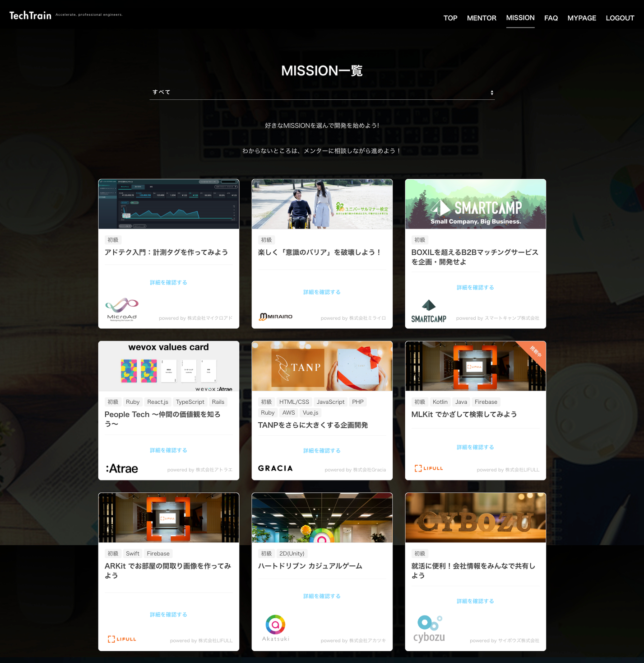The height and width of the screenshot is (663, 644).
Task: Click 詳細を確認する on the ARKit mission
Action: click(168, 614)
